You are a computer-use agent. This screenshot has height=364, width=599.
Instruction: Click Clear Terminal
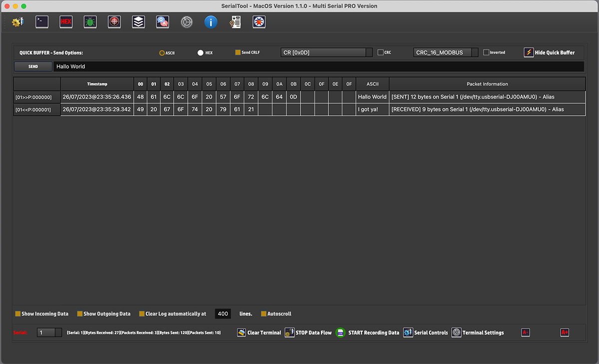(x=259, y=333)
